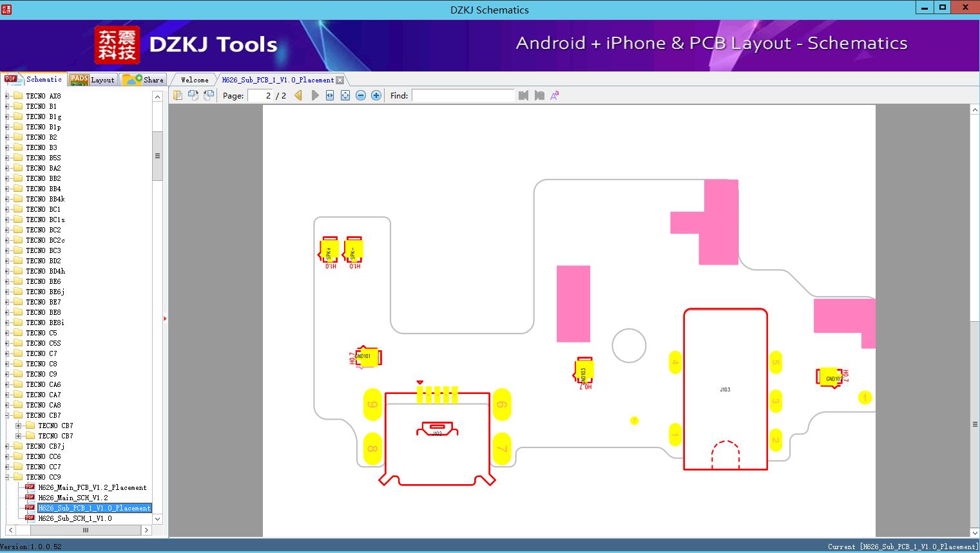Select the TECNO BE8i tree item

[x=45, y=323]
